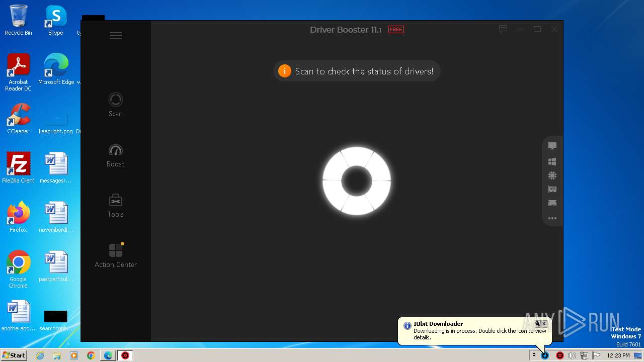This screenshot has width=644, height=362.
Task: Click the red Driver Booster tray icon
Action: [x=559, y=355]
